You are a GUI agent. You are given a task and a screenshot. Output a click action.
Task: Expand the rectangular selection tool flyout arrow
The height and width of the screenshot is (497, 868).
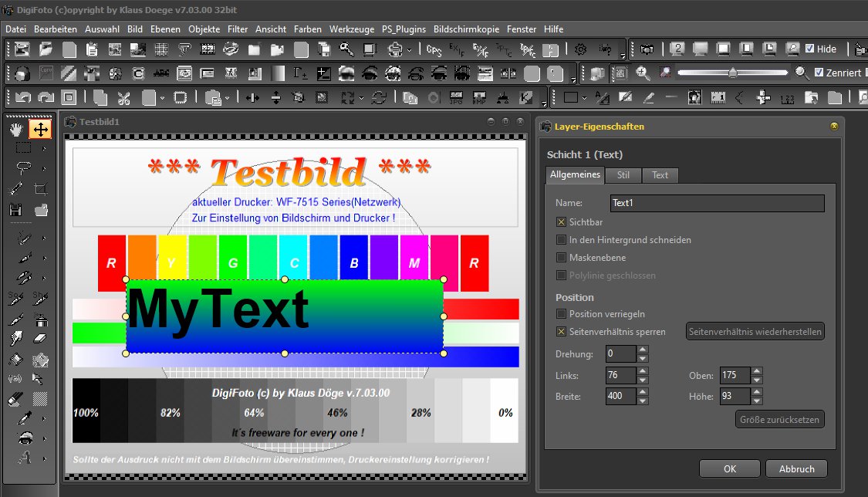tap(44, 149)
